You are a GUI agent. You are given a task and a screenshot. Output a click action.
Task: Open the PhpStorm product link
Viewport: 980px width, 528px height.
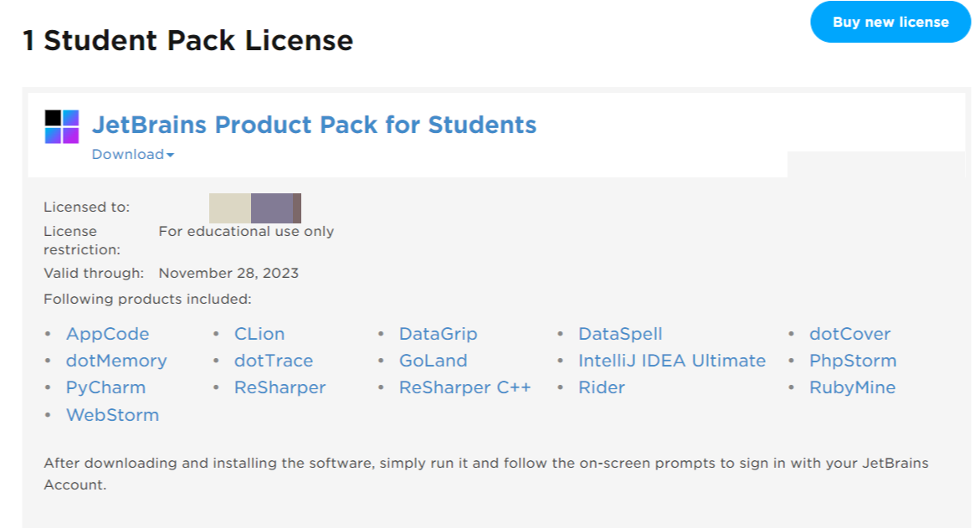[853, 361]
